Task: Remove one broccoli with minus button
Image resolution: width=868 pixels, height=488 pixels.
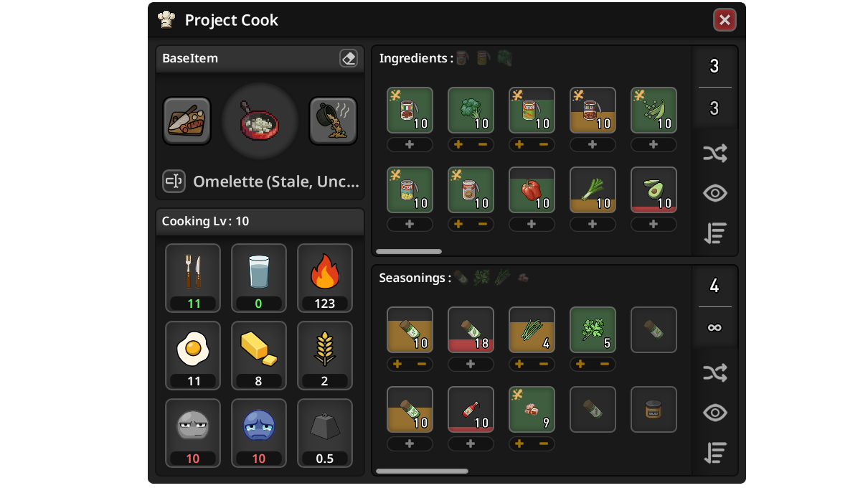Action: click(x=481, y=145)
